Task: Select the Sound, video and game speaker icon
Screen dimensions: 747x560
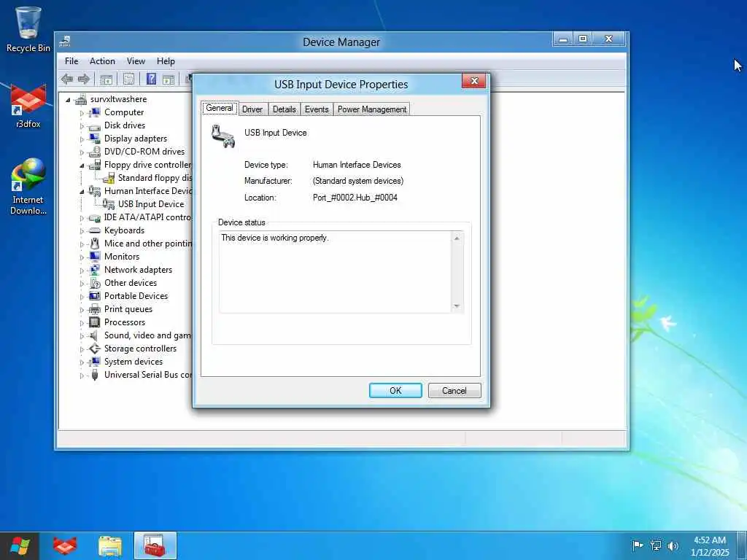Action: tap(95, 335)
